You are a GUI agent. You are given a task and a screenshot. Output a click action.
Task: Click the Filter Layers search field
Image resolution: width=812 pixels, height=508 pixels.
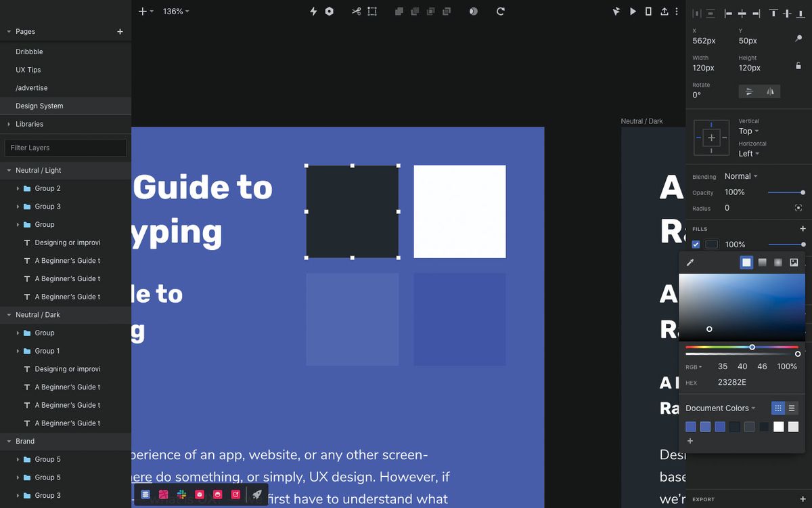click(65, 148)
